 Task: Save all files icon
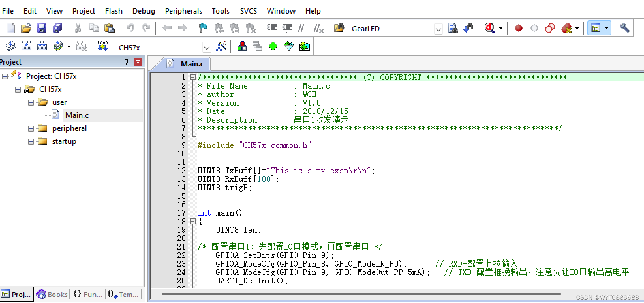(x=57, y=28)
